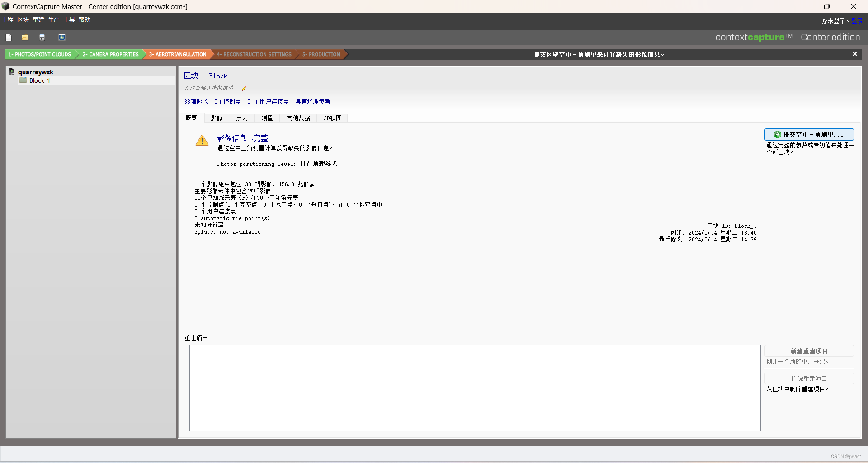Image resolution: width=868 pixels, height=463 pixels.
Task: Open the 工具 menu
Action: pos(68,19)
